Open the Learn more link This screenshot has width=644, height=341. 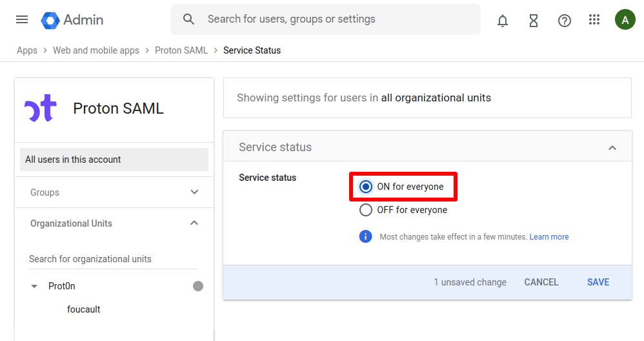click(548, 236)
